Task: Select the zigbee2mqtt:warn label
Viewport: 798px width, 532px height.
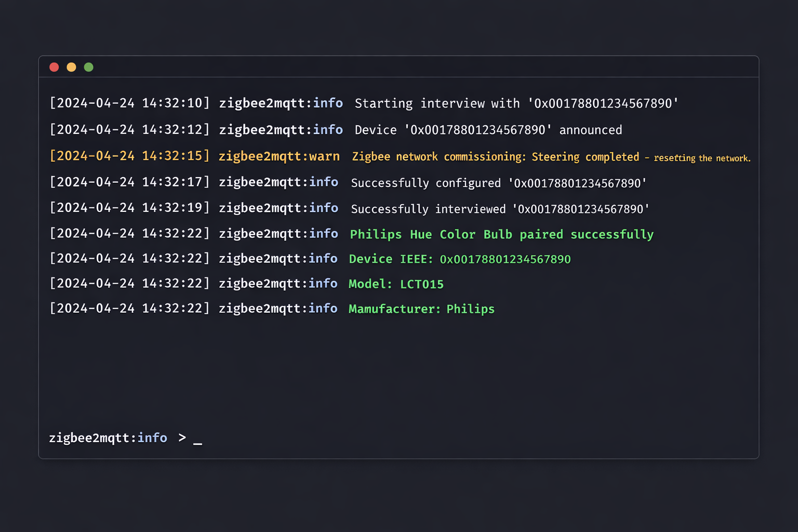Action: coord(278,156)
